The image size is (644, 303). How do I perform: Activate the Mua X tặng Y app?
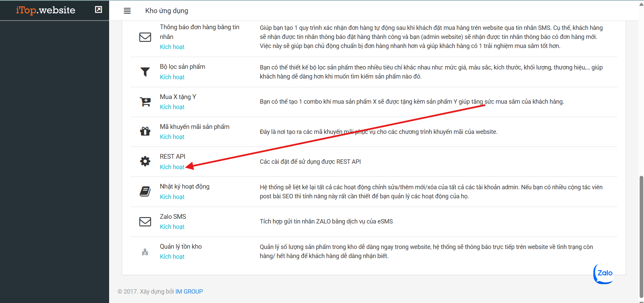click(172, 107)
